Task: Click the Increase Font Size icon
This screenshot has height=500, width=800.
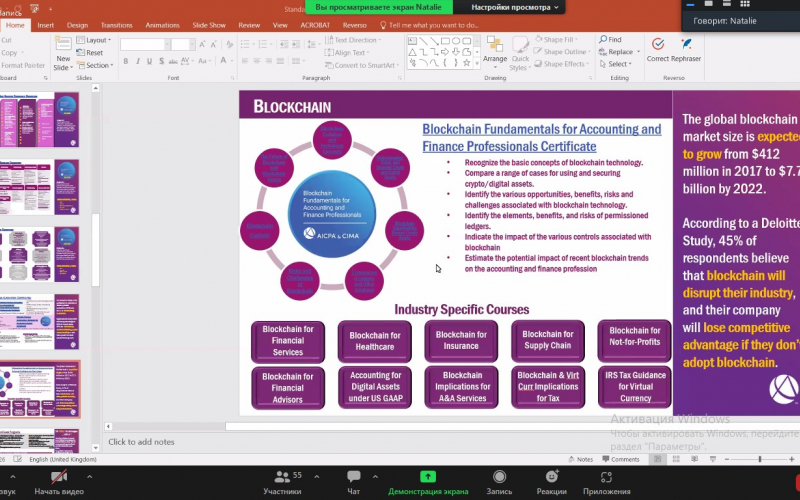Action: point(203,44)
